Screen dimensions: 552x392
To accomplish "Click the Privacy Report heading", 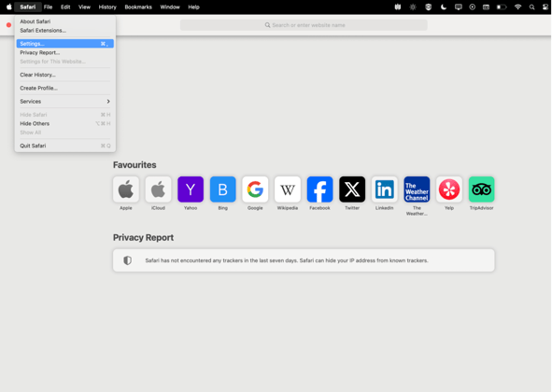I will click(143, 237).
